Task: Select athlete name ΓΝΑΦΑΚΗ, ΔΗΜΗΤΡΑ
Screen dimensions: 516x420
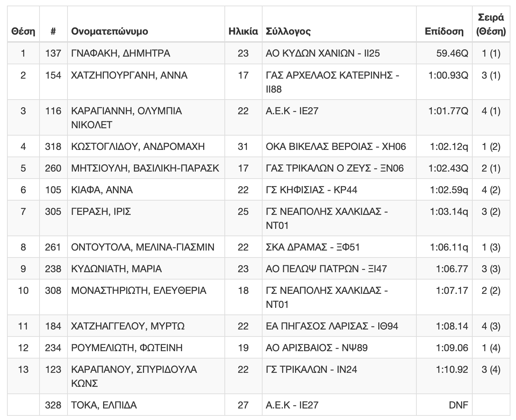Action: 121,53
